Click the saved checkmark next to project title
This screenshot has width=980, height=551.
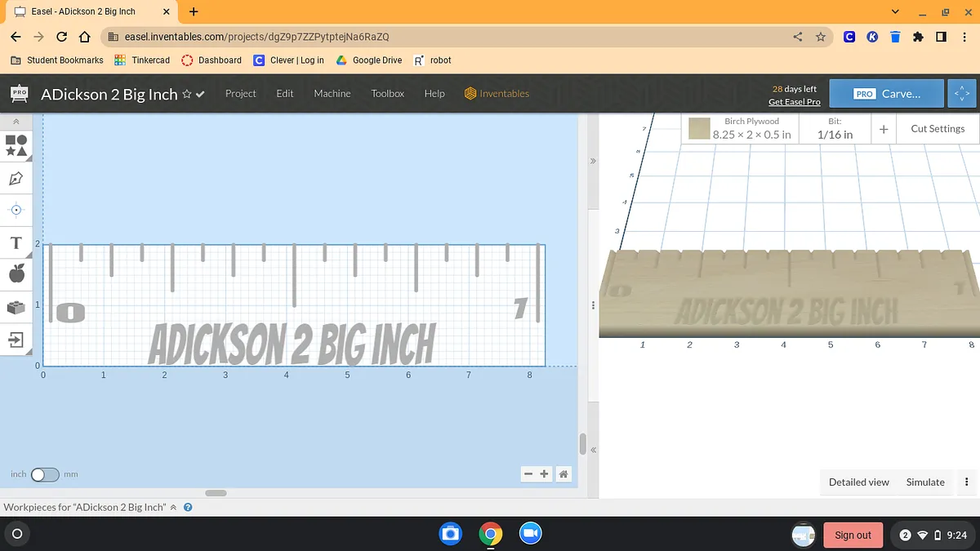click(x=200, y=94)
